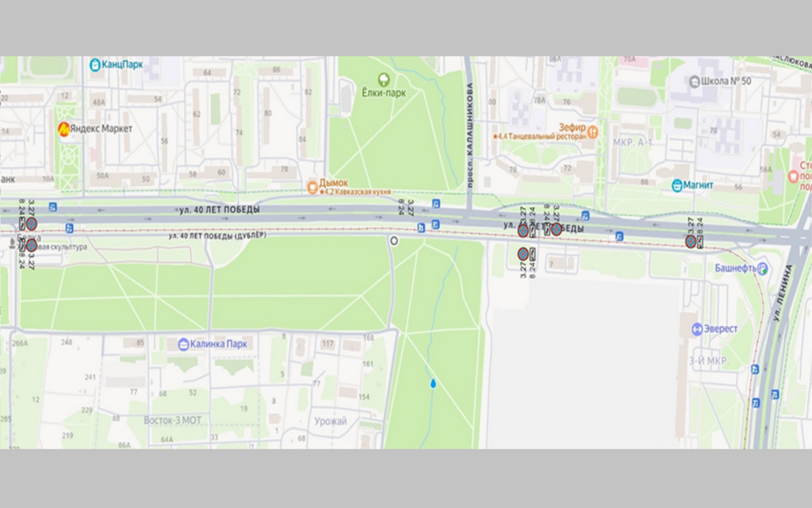The image size is (812, 508).
Task: Select the Школа № 50 school icon
Action: [x=694, y=81]
